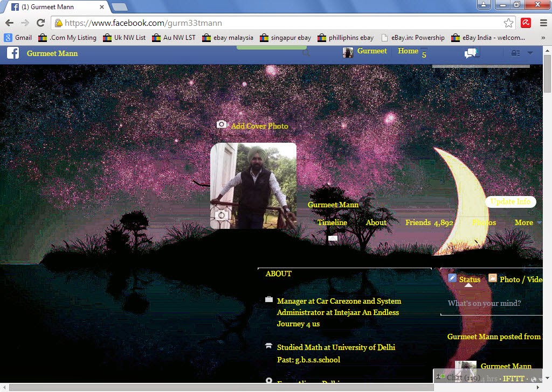Click Home in the Facebook top bar
Viewport: 552px width, 392px height.
[x=408, y=51]
